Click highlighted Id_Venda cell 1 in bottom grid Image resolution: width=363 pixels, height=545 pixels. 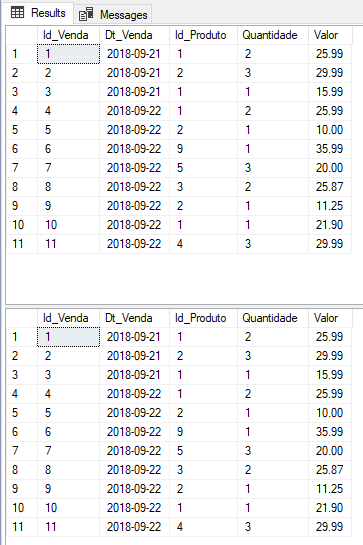[x=68, y=337]
